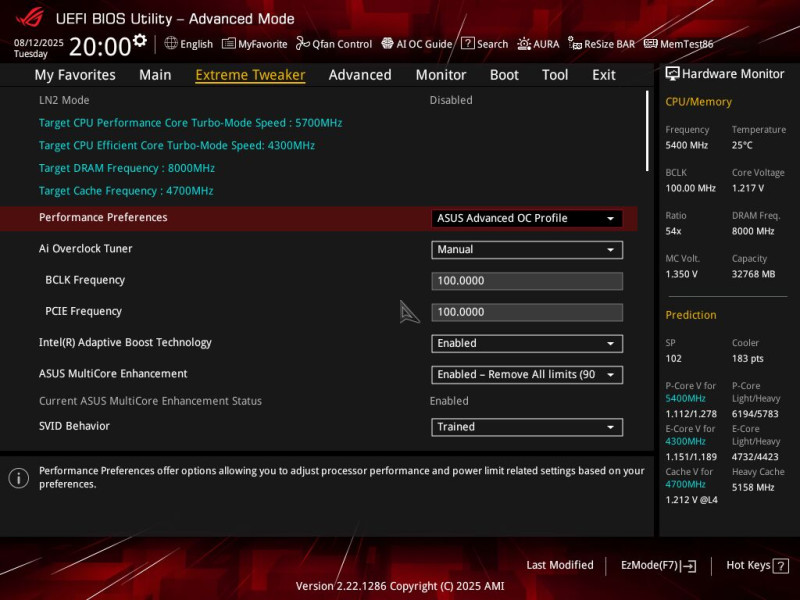Image resolution: width=800 pixels, height=600 pixels.
Task: Open Hot Keys help
Action: (x=757, y=566)
